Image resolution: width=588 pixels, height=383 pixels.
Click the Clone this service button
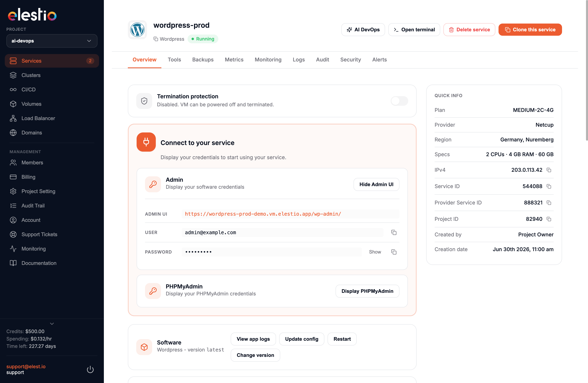click(x=530, y=30)
